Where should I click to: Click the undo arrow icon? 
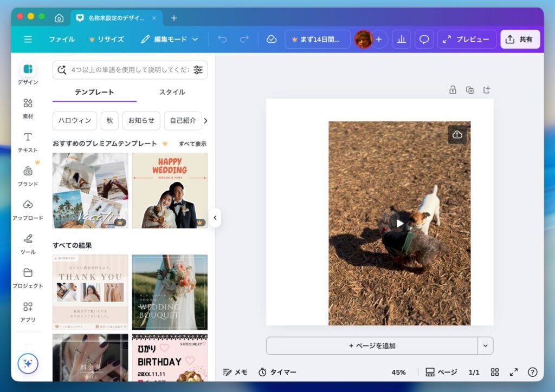pos(222,40)
